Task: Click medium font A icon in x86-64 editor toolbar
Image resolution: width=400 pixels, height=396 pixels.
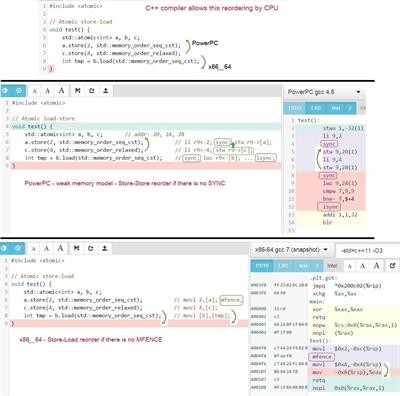Action: pyautogui.click(x=46, y=248)
